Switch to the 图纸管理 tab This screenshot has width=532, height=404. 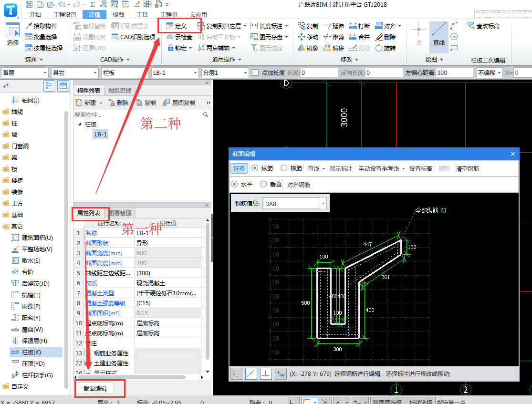coord(119,90)
